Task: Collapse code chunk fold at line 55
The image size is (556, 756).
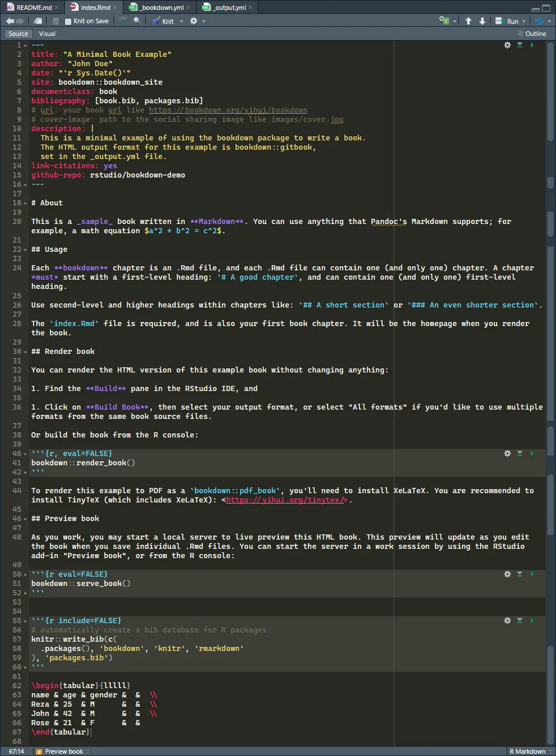Action: tap(26, 621)
